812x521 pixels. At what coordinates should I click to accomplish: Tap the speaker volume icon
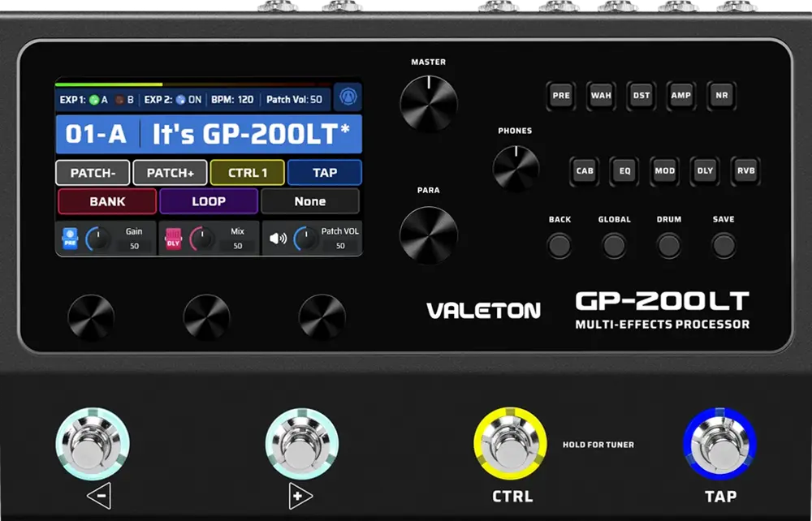click(278, 239)
